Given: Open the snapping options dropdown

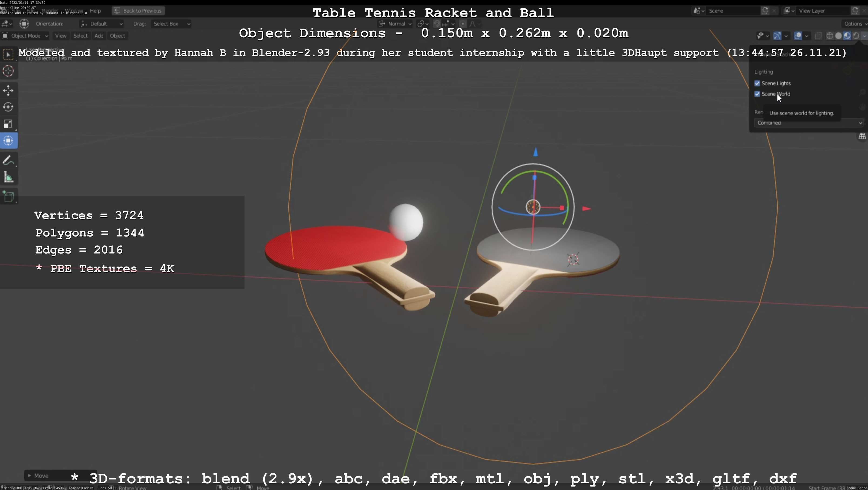Looking at the screenshot, I should (x=448, y=23).
